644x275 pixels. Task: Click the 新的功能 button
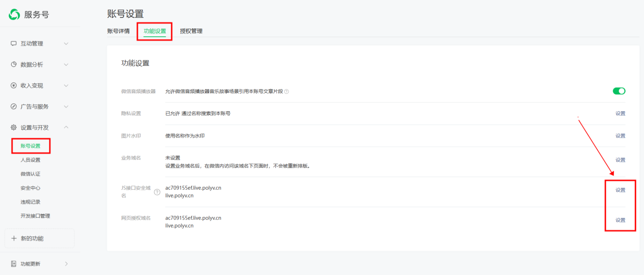(39, 238)
